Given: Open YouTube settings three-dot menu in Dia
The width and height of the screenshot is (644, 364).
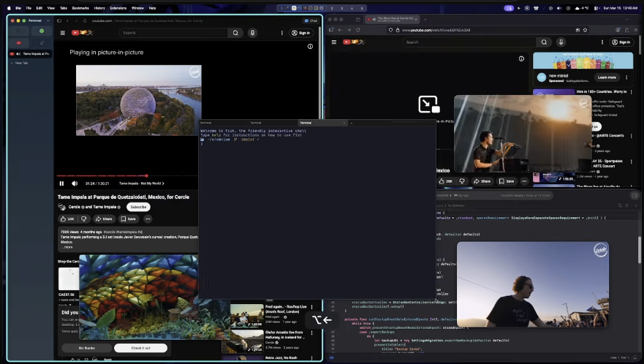Looking at the screenshot, I should pos(281,33).
